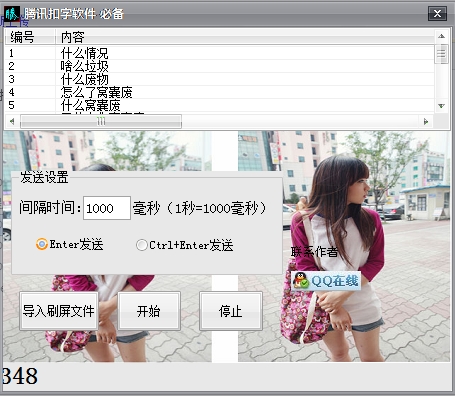Select row 3 什么废物
Viewport: 455px width, 396px height.
tap(220, 79)
